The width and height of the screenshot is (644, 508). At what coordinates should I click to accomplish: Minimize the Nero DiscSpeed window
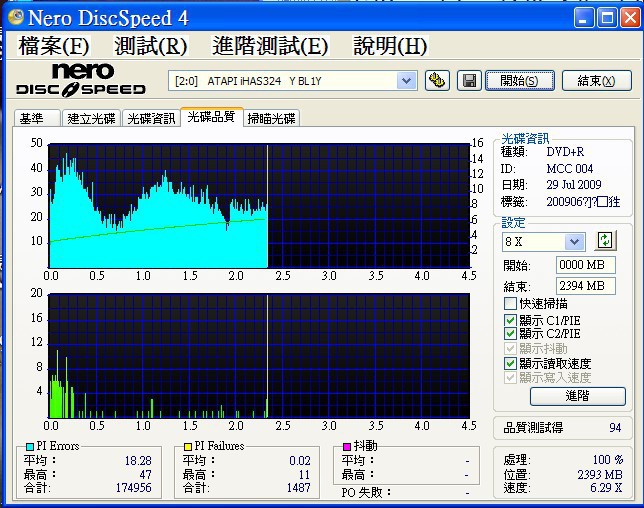[x=584, y=18]
